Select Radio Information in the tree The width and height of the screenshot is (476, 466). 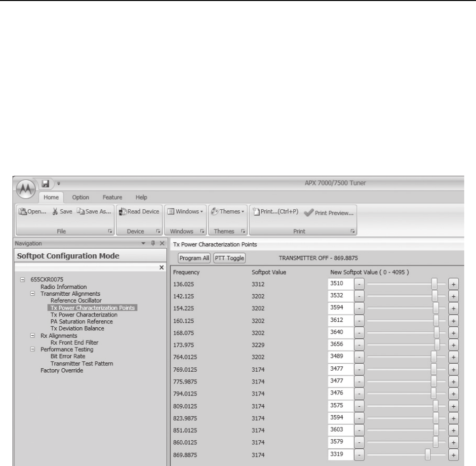[x=63, y=287]
